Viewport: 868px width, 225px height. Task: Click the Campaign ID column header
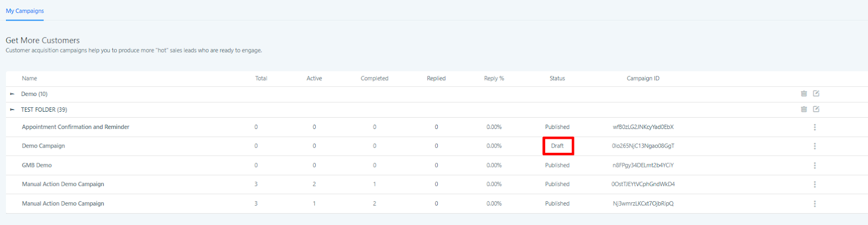[x=643, y=79]
